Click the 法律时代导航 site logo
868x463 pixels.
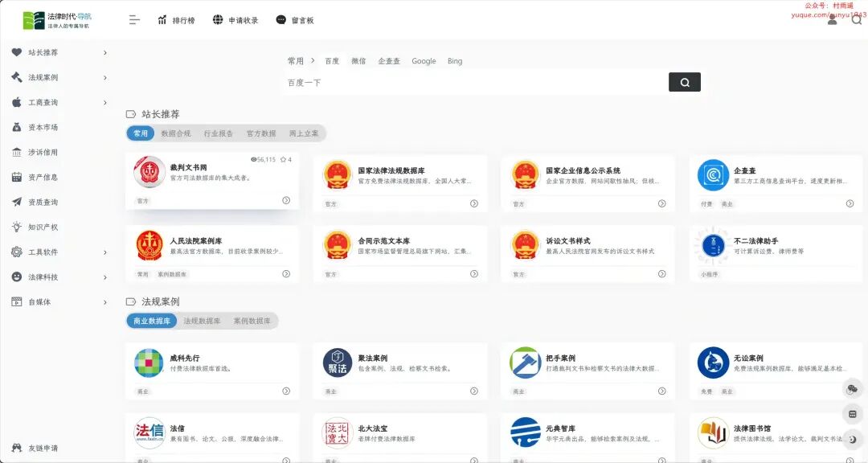click(57, 20)
